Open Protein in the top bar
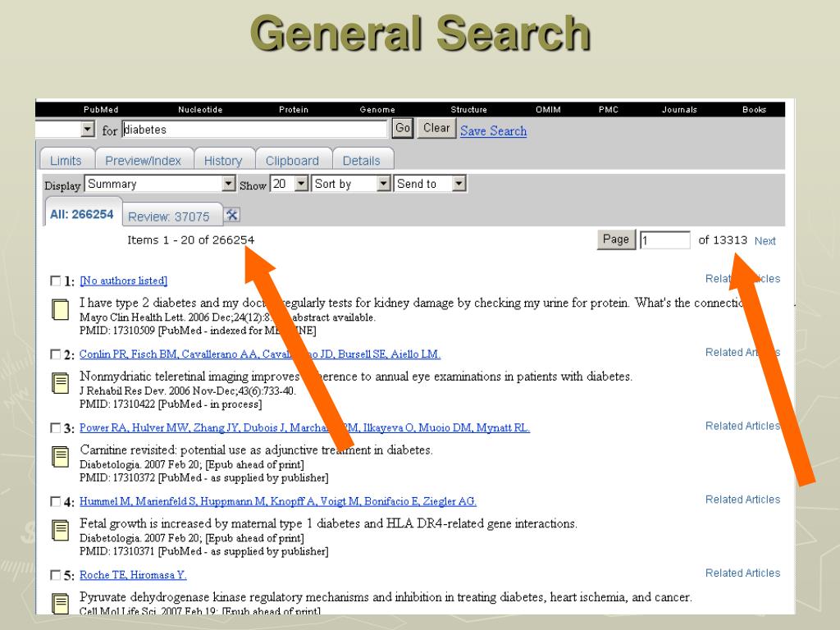The width and height of the screenshot is (840, 630). [x=294, y=109]
